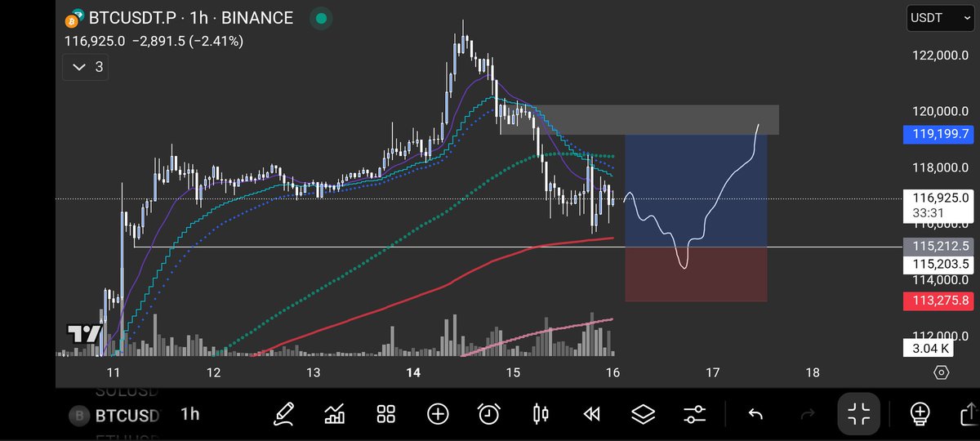Select the blue long position profit zone
This screenshot has height=441, width=980.
(x=696, y=190)
